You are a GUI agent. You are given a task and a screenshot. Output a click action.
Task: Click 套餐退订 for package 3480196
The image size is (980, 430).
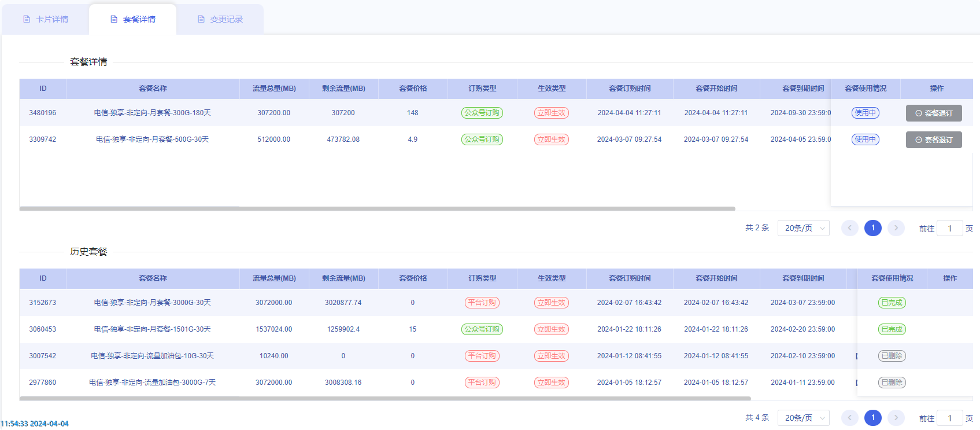pos(933,113)
